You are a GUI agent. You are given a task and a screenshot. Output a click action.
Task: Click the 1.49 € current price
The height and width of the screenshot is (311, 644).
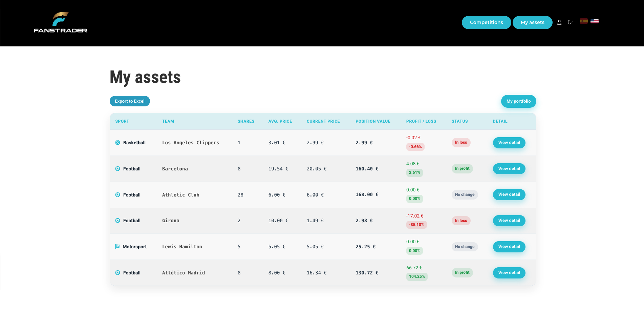click(315, 221)
